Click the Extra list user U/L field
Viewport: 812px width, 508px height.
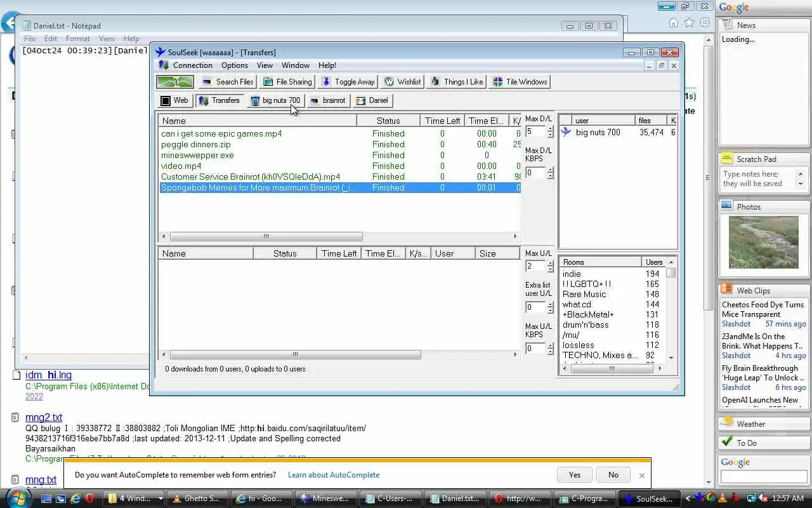535,307
